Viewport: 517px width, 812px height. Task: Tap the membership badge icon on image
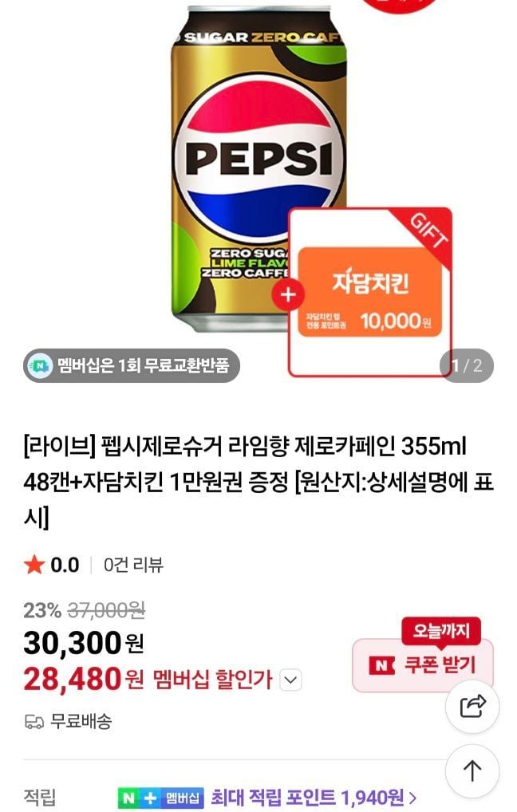pyautogui.click(x=39, y=365)
